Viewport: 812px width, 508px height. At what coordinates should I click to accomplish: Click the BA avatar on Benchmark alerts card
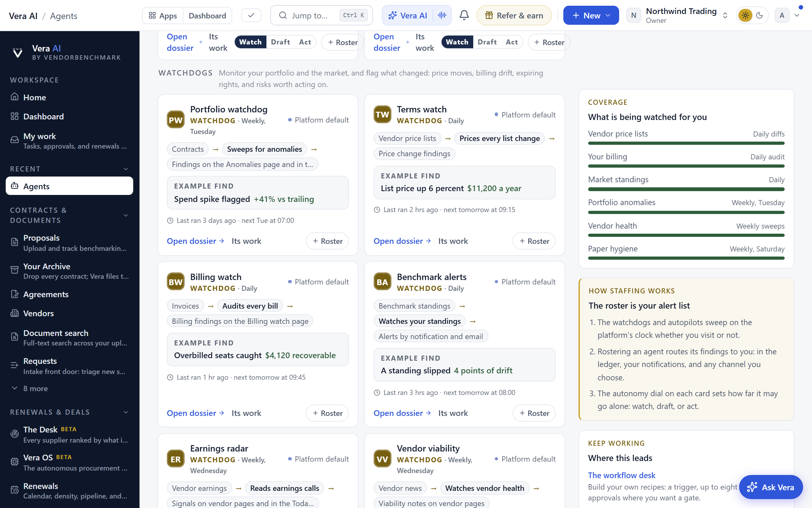pos(382,282)
